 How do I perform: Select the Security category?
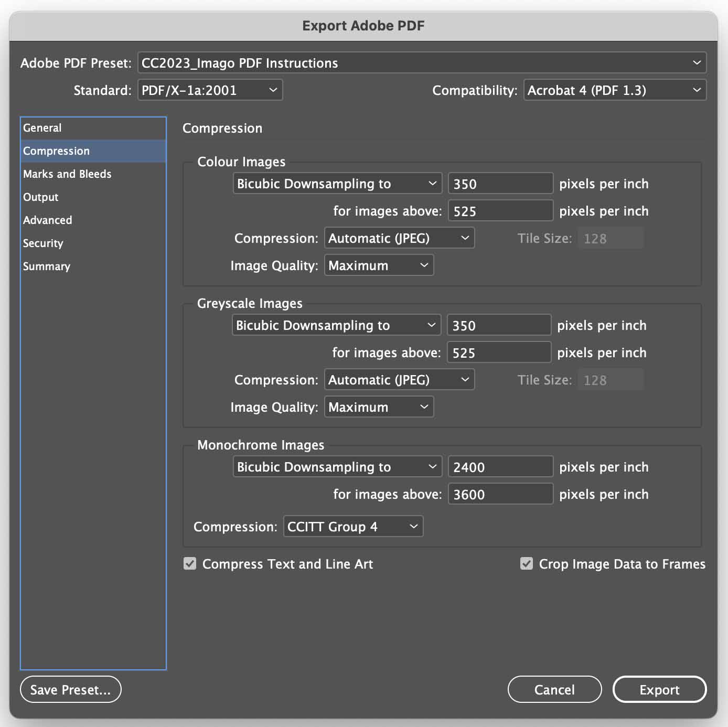[93, 243]
